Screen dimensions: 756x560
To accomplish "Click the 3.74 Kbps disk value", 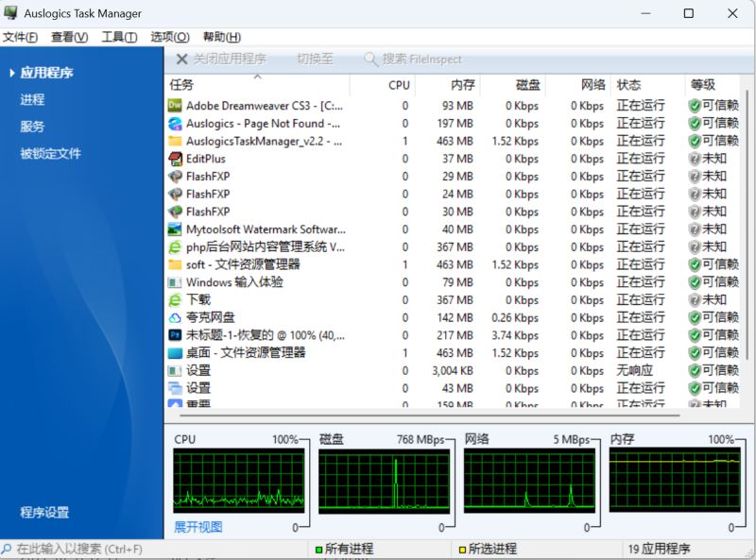I will (x=515, y=335).
